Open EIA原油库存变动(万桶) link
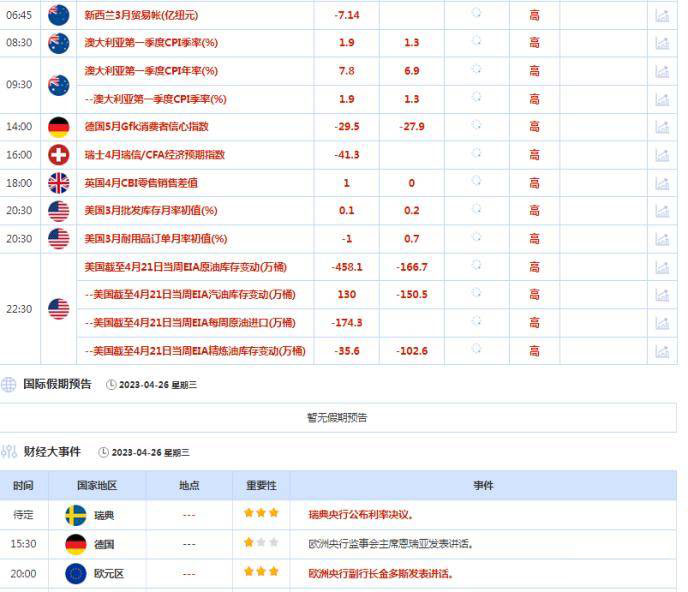Screen dimensions: 688x592 (186, 267)
